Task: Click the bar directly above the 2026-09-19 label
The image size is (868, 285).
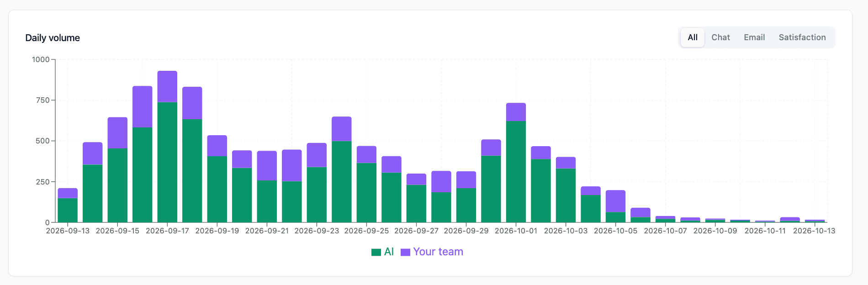Action: (x=217, y=179)
